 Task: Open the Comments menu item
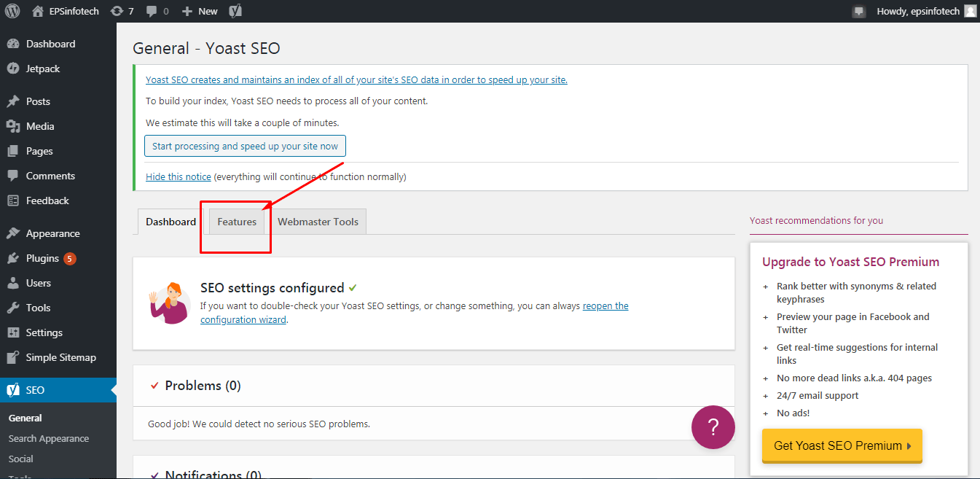click(x=58, y=176)
